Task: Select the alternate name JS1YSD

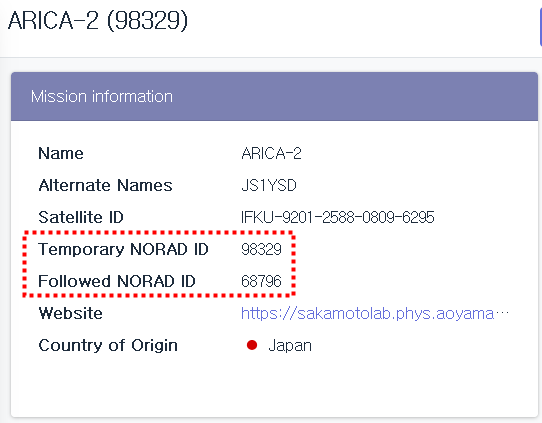Action: pos(269,186)
